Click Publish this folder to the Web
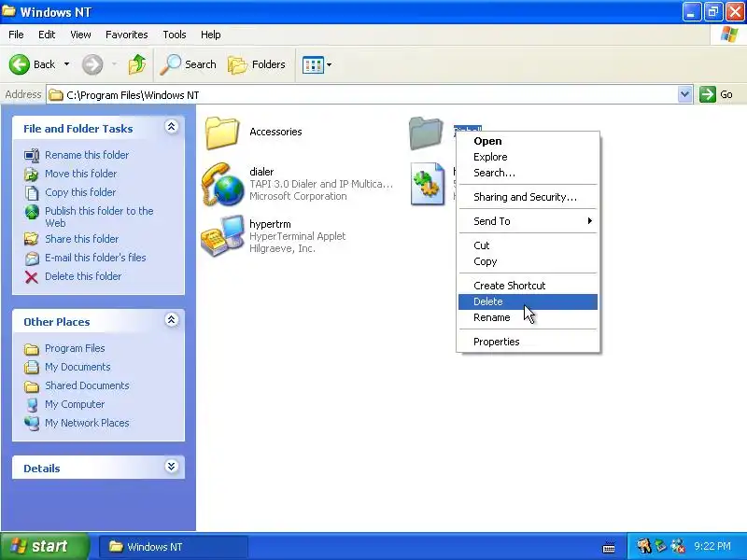The image size is (747, 560). coord(99,217)
